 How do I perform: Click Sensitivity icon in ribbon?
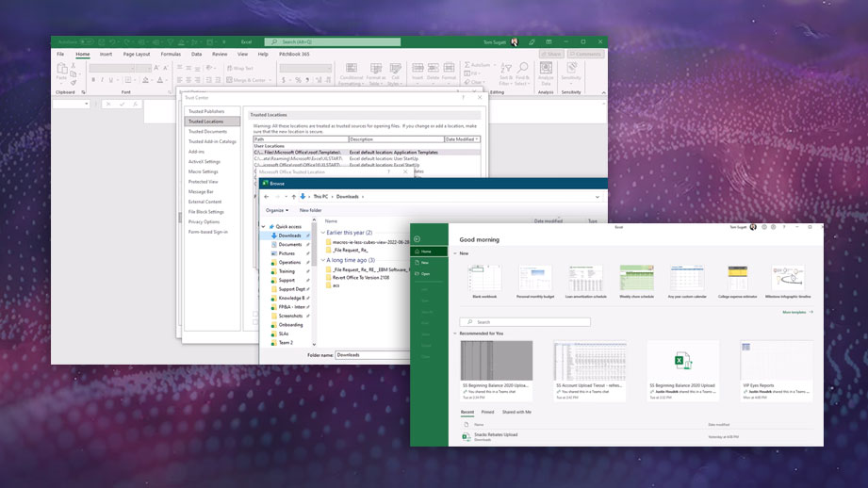coord(571,69)
